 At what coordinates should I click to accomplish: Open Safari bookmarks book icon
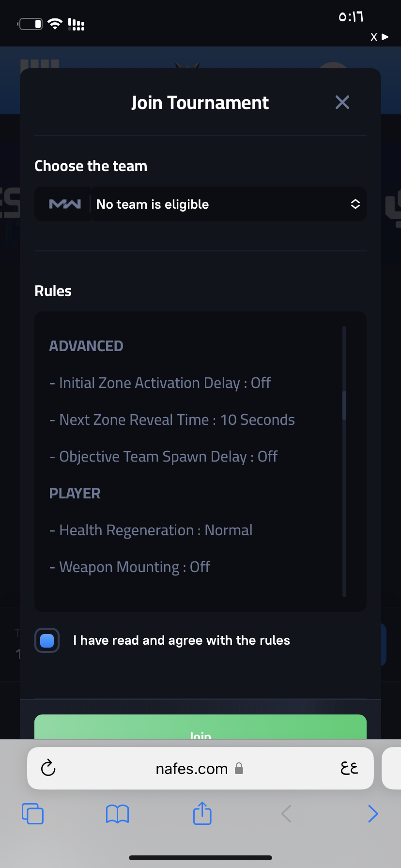click(117, 814)
